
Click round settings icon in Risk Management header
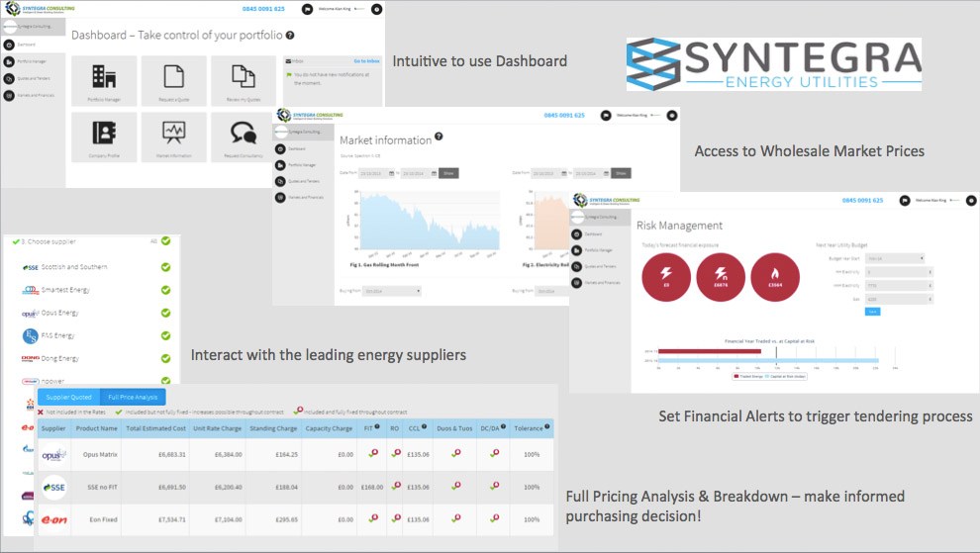971,201
